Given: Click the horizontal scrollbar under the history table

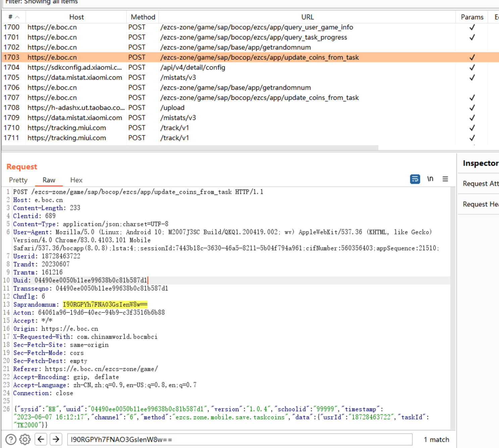Looking at the screenshot, I should pos(190,148).
